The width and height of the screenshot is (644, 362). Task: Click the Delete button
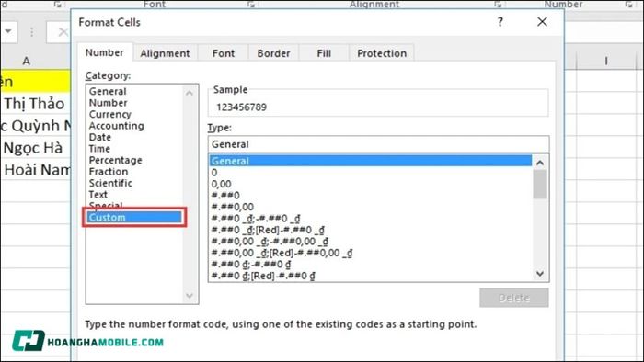point(513,298)
